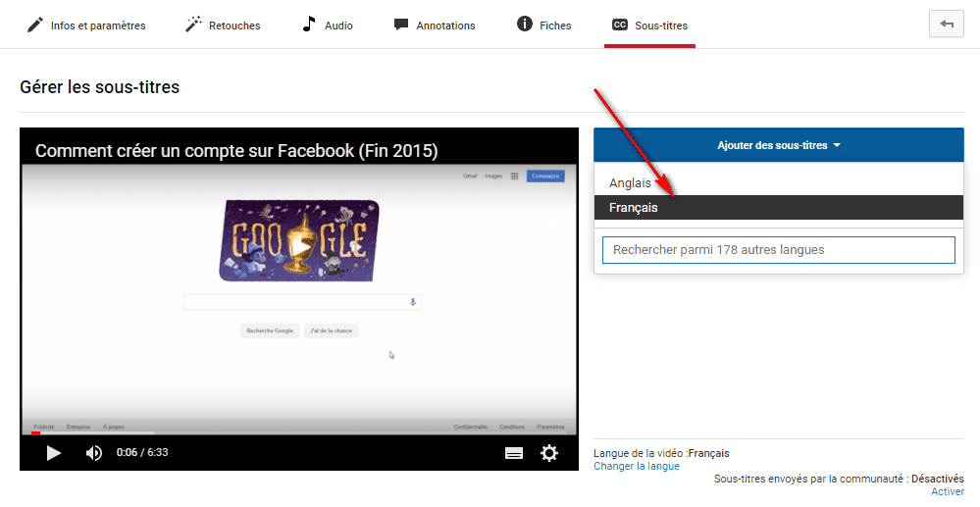
Task: Focus the Rechercher parmi 178 autres langues field
Action: click(x=779, y=249)
